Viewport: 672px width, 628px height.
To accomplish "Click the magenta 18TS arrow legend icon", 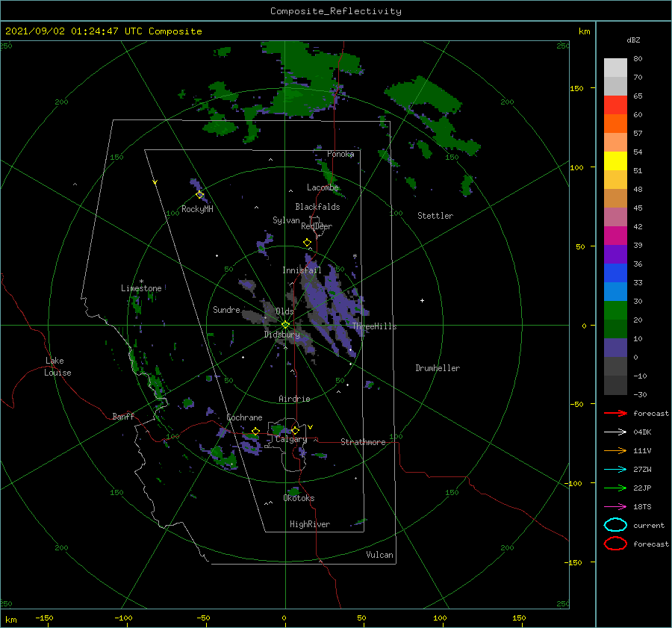I will [615, 507].
